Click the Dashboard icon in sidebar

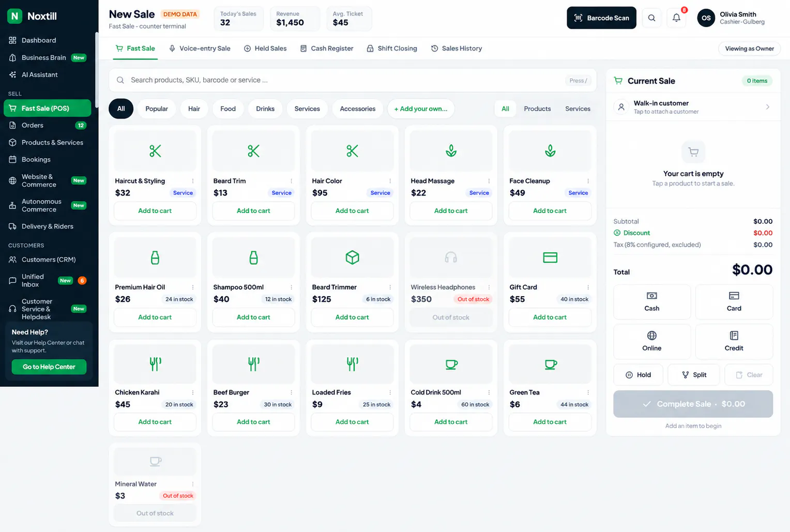coord(12,40)
